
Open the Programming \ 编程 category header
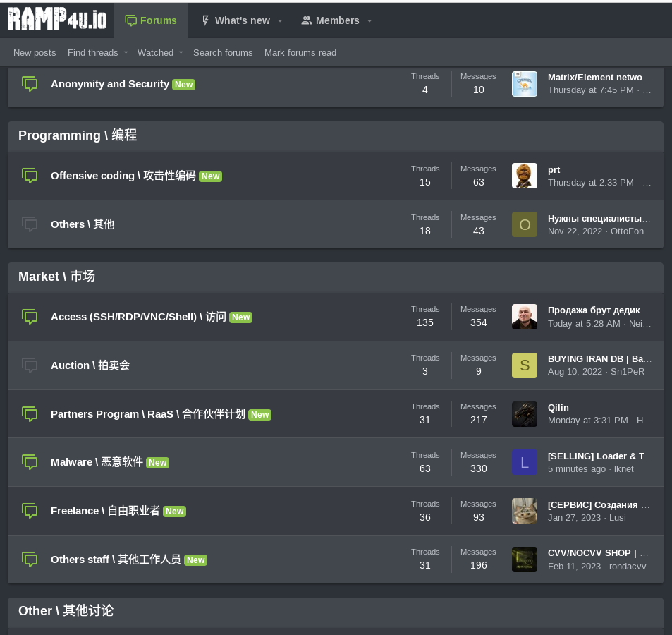78,135
